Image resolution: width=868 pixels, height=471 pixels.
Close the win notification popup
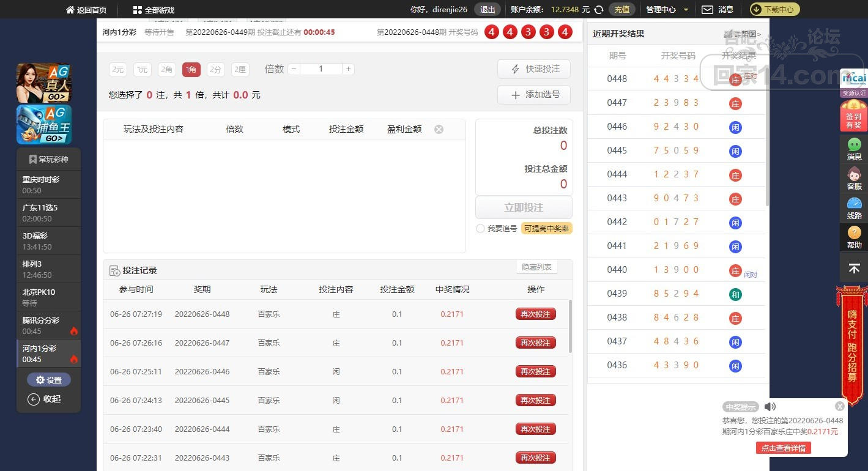pos(840,406)
